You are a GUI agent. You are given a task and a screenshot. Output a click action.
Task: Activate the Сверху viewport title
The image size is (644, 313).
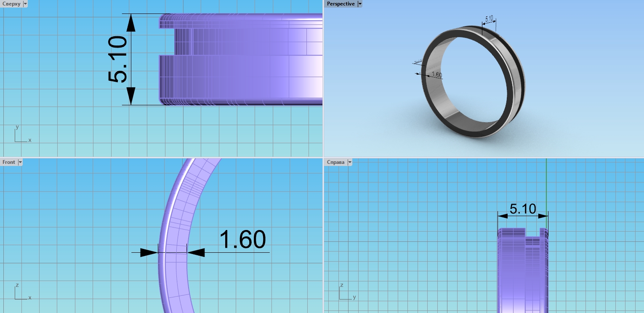(11, 4)
